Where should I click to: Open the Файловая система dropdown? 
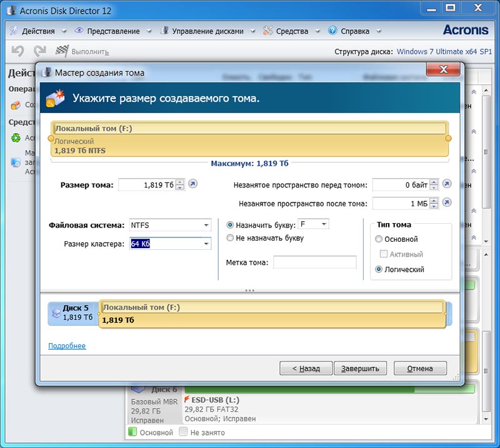[206, 225]
